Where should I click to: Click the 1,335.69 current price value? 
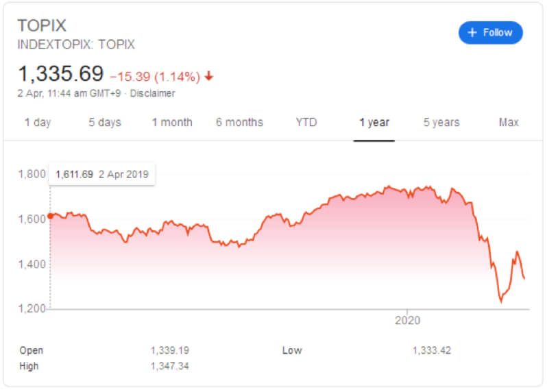61,74
